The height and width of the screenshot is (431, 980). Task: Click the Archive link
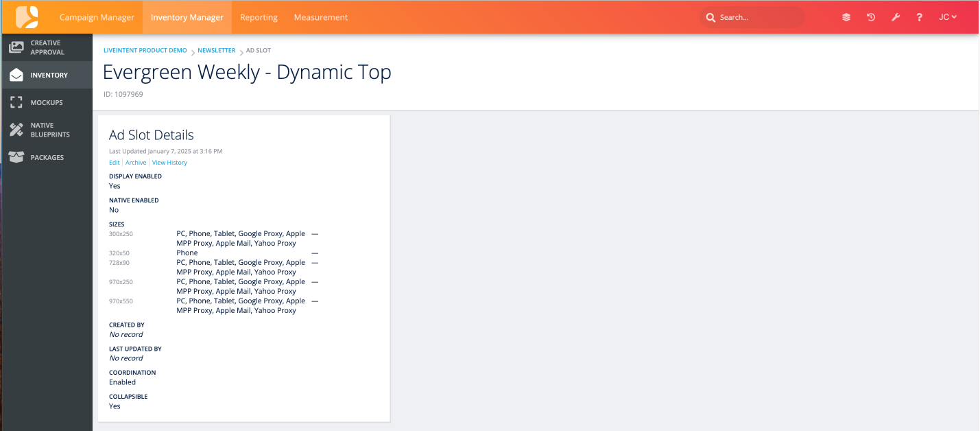click(x=136, y=163)
